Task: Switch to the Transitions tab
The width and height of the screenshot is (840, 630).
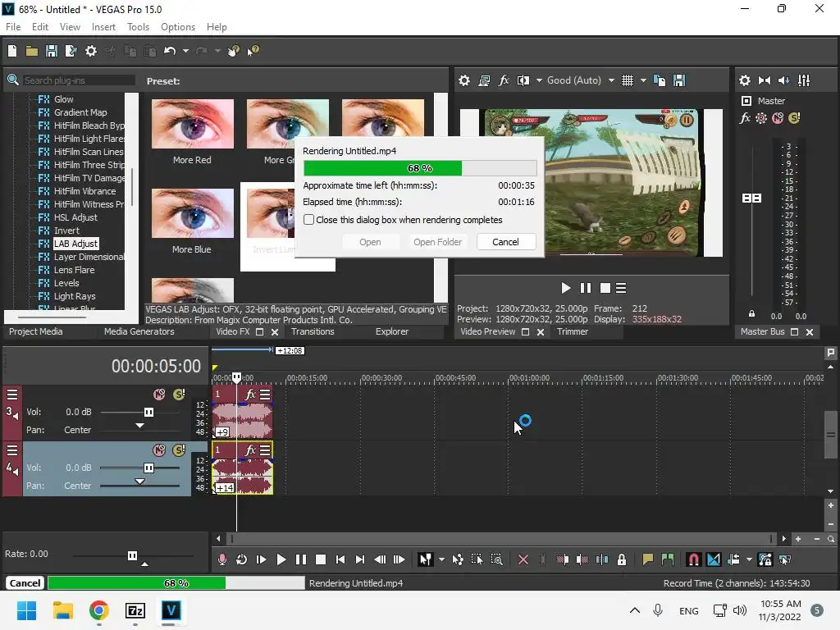Action: pyautogui.click(x=313, y=331)
